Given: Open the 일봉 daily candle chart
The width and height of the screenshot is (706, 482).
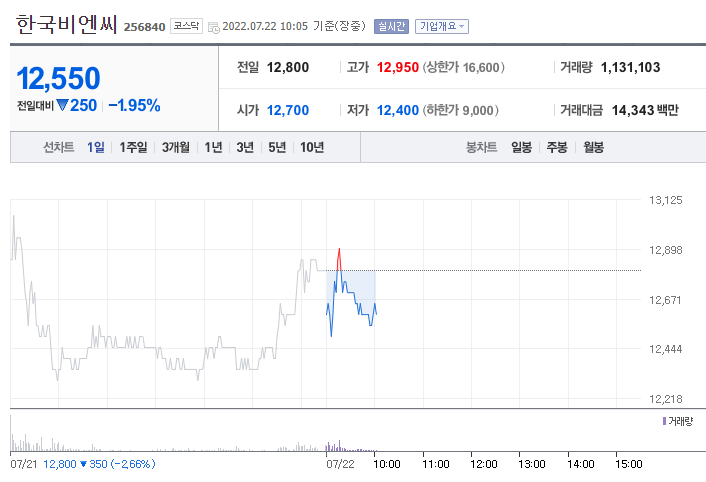Looking at the screenshot, I should click(x=521, y=147).
